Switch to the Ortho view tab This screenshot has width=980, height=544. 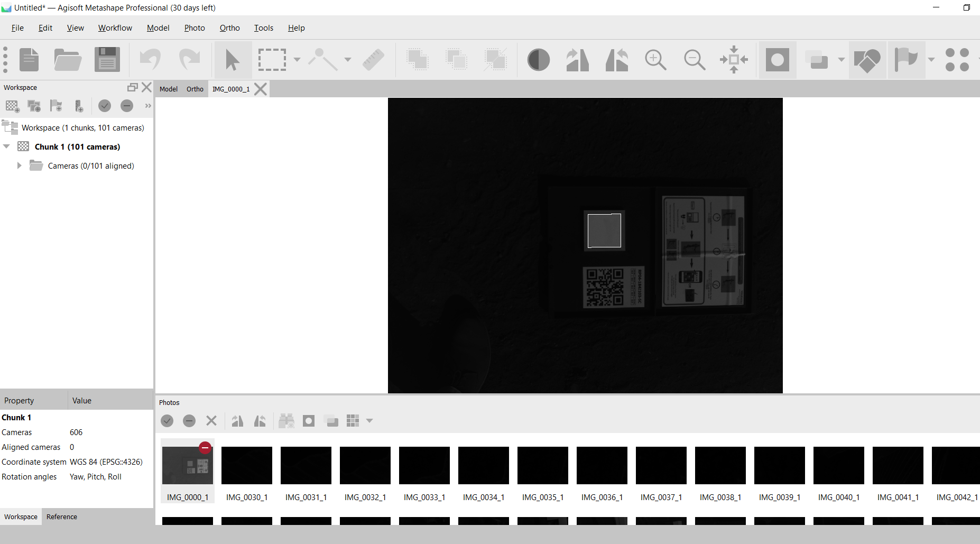tap(195, 89)
